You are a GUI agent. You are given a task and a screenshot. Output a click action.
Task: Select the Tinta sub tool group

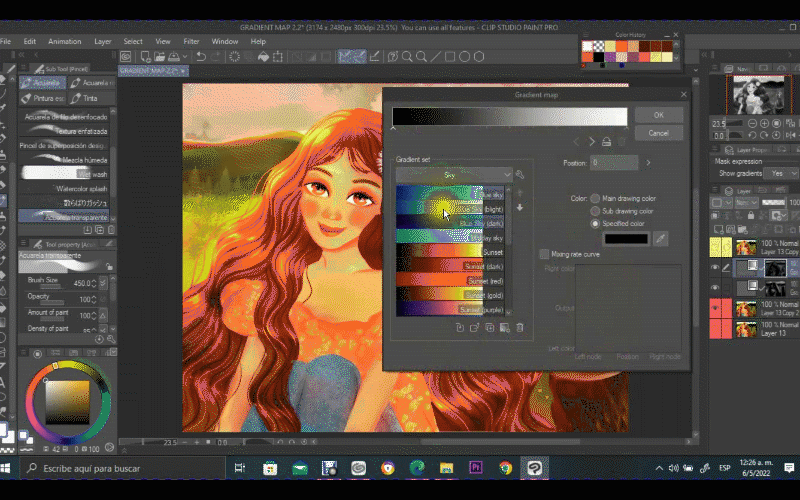(x=90, y=99)
